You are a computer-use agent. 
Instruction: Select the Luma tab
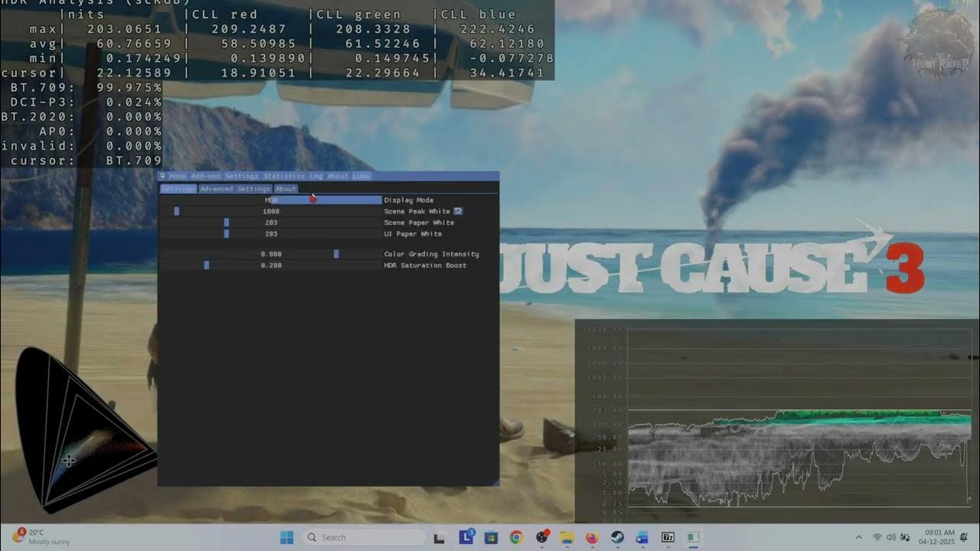click(361, 176)
